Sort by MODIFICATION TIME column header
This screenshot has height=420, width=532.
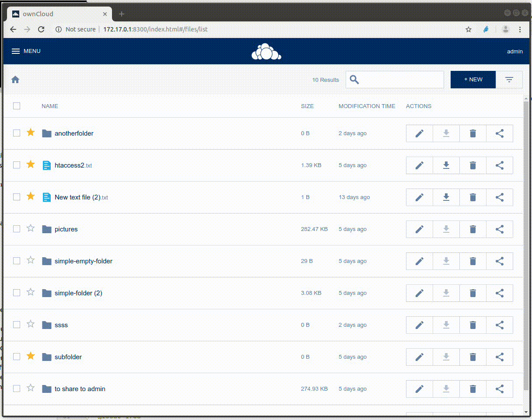(367, 106)
